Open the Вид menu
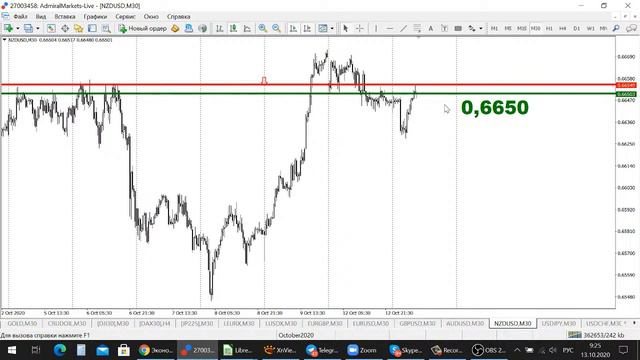 (x=41, y=17)
